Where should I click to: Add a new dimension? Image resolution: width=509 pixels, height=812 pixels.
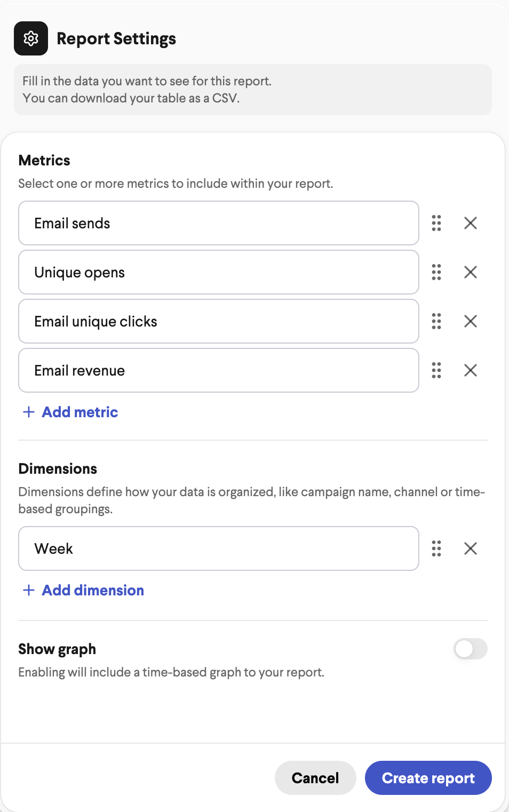[x=83, y=590]
